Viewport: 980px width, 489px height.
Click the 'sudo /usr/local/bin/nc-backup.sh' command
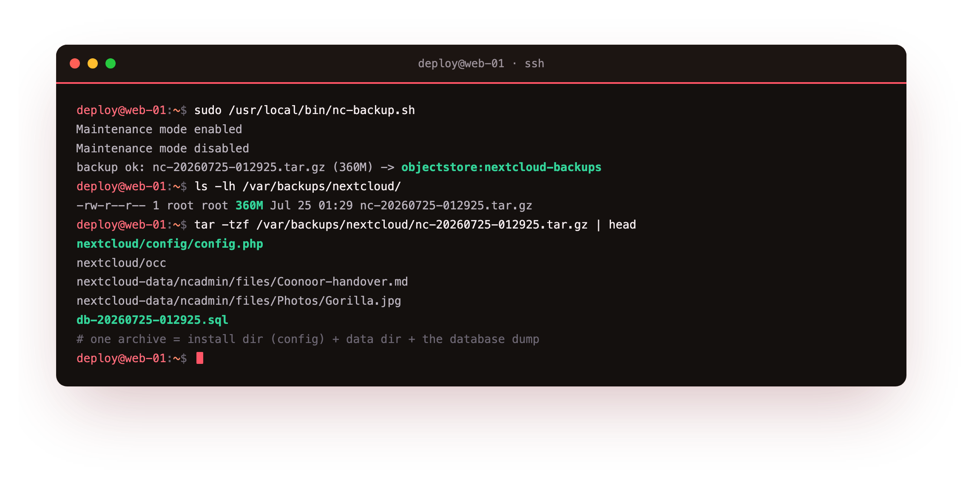click(304, 110)
